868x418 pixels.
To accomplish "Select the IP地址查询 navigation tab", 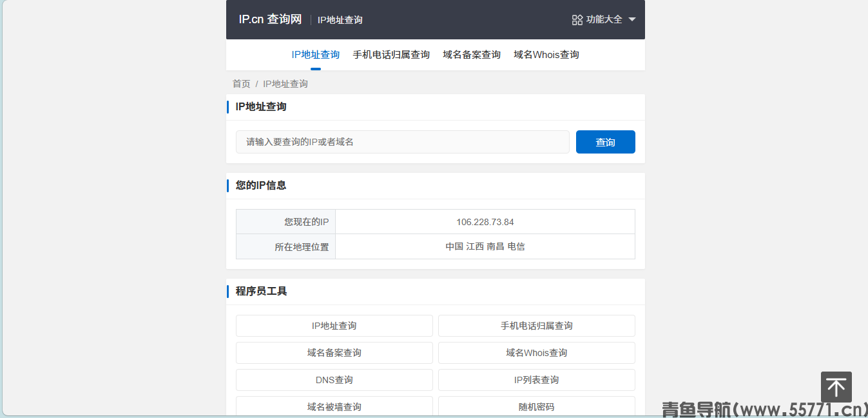I will [x=316, y=55].
